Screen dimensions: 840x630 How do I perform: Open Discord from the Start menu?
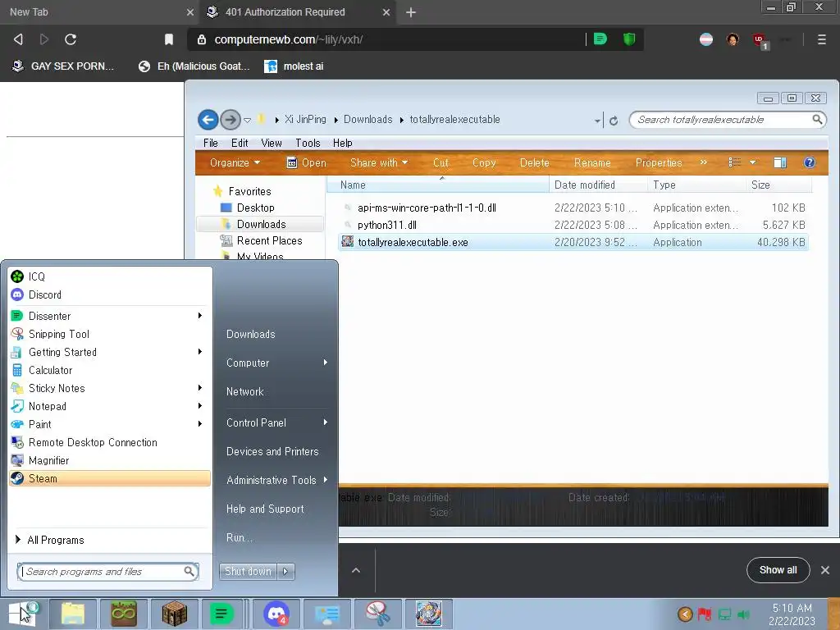click(110, 294)
